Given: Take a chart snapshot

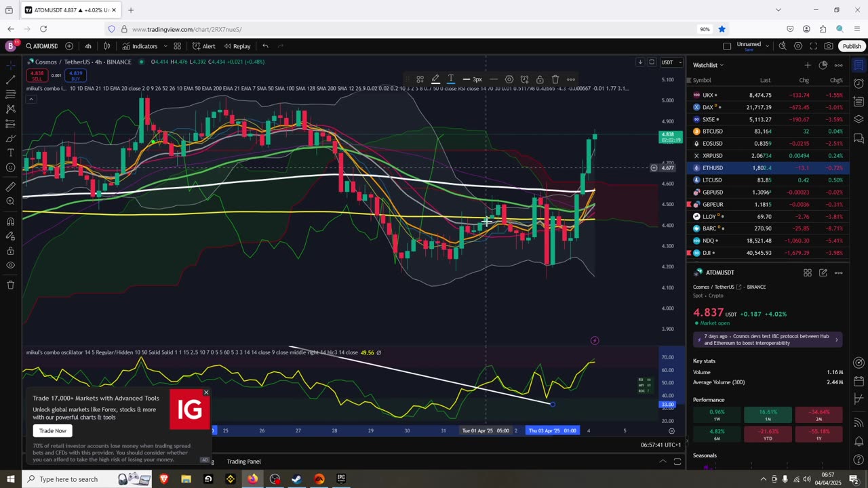Looking at the screenshot, I should click(829, 46).
